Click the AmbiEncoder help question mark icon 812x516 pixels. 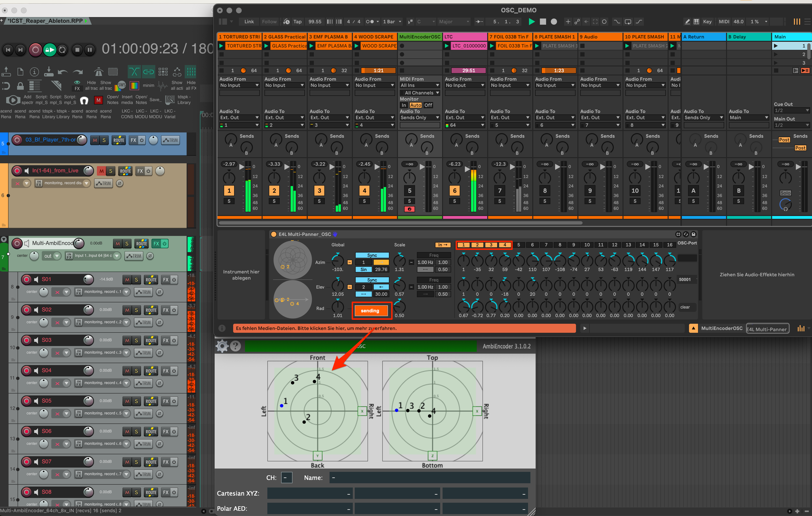(235, 346)
